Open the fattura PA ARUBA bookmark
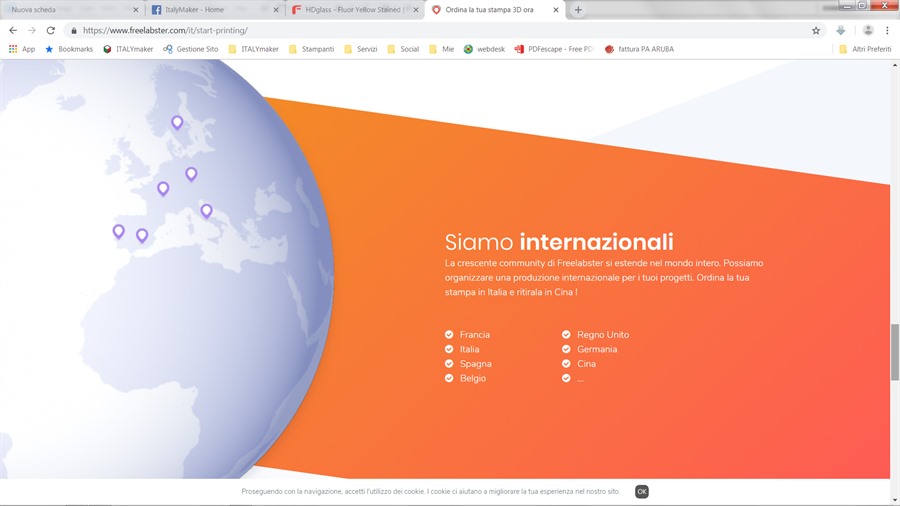 639,49
